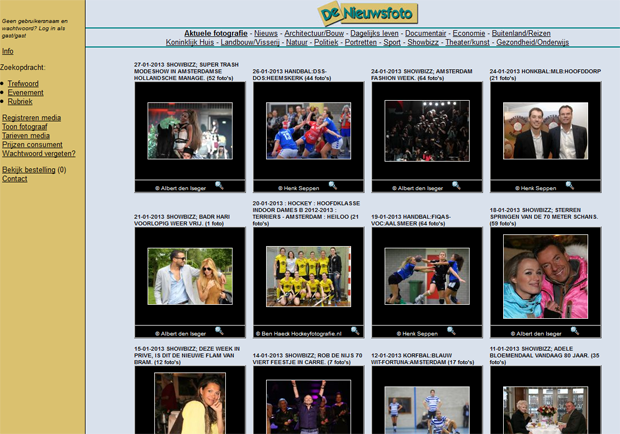This screenshot has width=620, height=434.
Task: Open Prijzen consument link
Action: pyautogui.click(x=32, y=145)
